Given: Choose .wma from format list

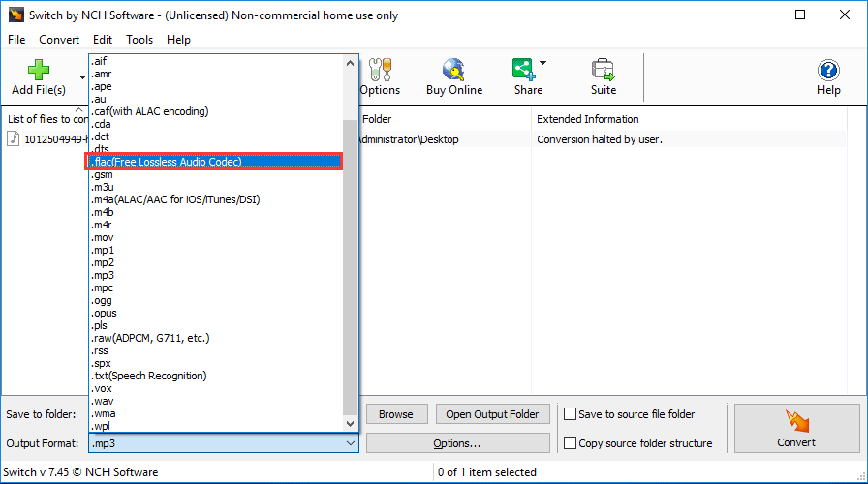Looking at the screenshot, I should click(x=216, y=413).
